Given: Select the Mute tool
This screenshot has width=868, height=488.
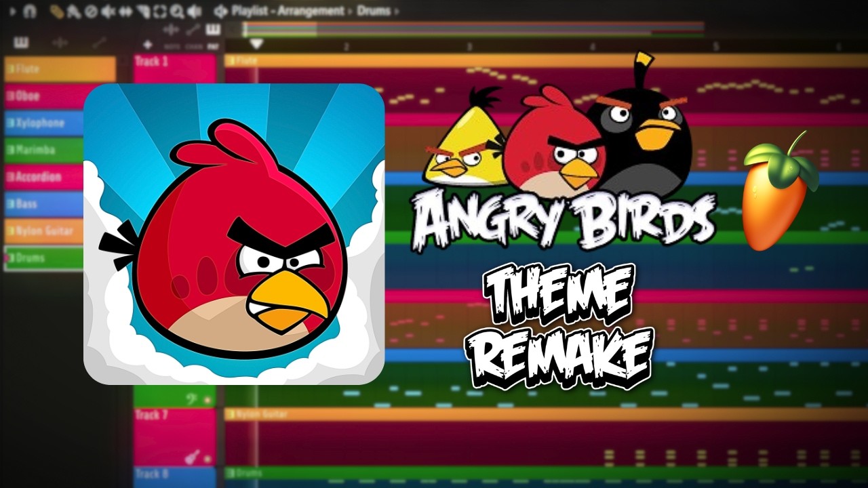Looking at the screenshot, I should pyautogui.click(x=108, y=12).
